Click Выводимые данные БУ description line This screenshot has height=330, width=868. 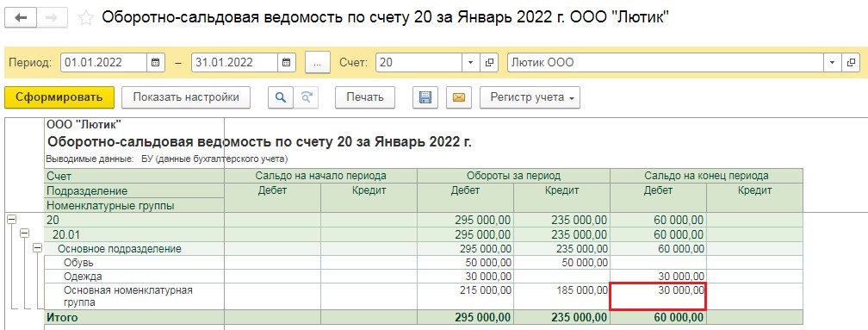click(167, 159)
